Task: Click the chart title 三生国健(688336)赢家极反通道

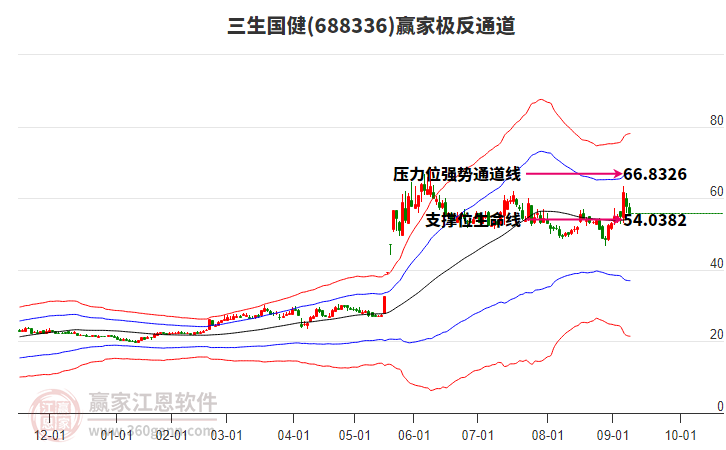Action: click(371, 25)
